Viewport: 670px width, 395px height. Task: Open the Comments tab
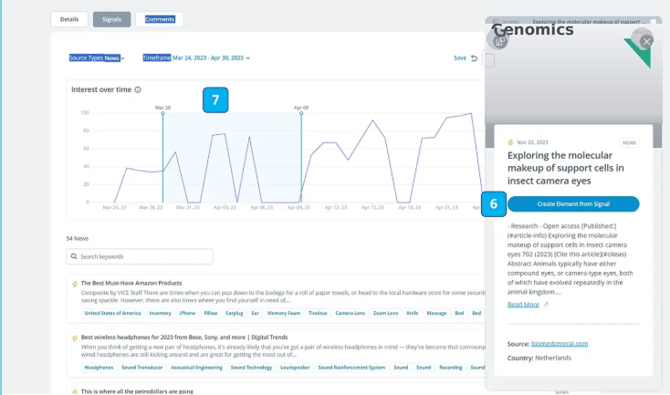[159, 19]
